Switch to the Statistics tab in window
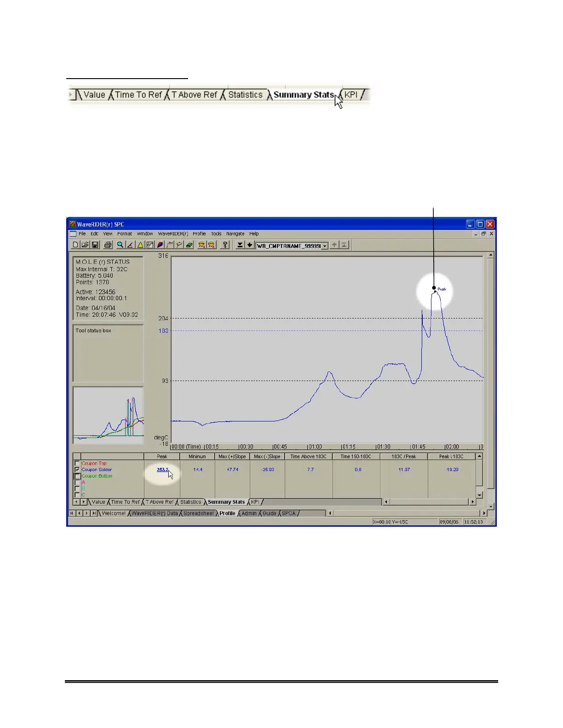 coord(190,502)
